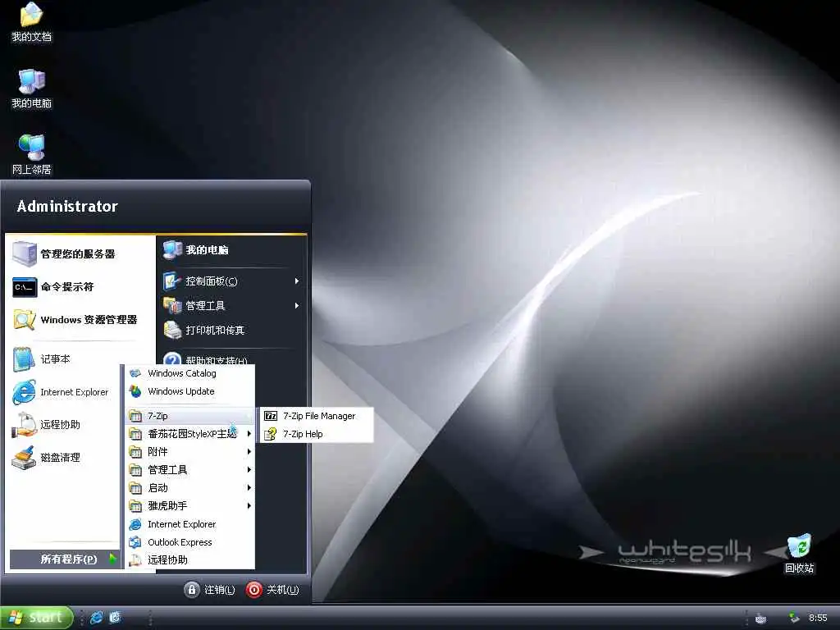This screenshot has width=840, height=630.
Task: Launch Windows Update from programs list
Action: 189,391
